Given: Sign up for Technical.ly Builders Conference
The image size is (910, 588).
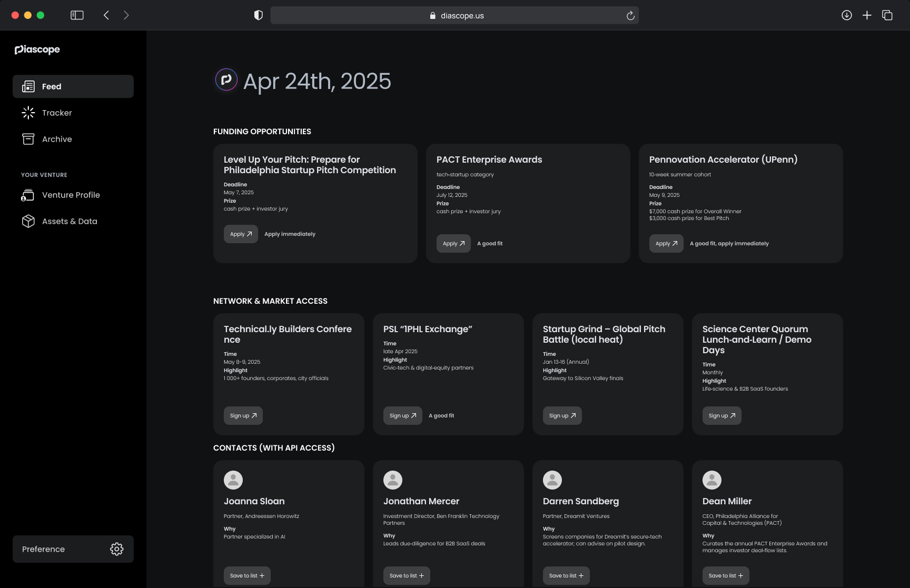Looking at the screenshot, I should (243, 416).
